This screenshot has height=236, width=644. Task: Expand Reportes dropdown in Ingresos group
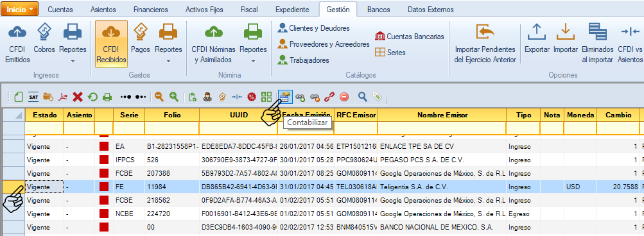pos(73,61)
